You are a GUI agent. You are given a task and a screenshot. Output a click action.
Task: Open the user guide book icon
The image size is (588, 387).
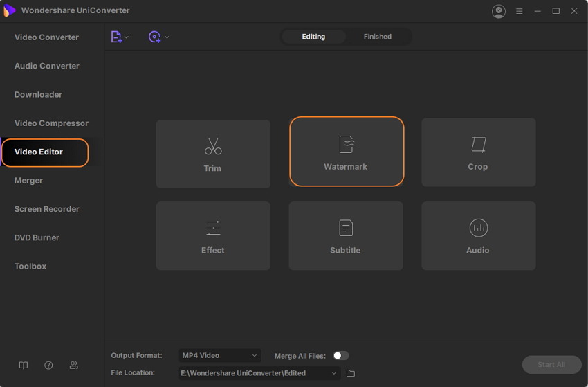pos(24,365)
